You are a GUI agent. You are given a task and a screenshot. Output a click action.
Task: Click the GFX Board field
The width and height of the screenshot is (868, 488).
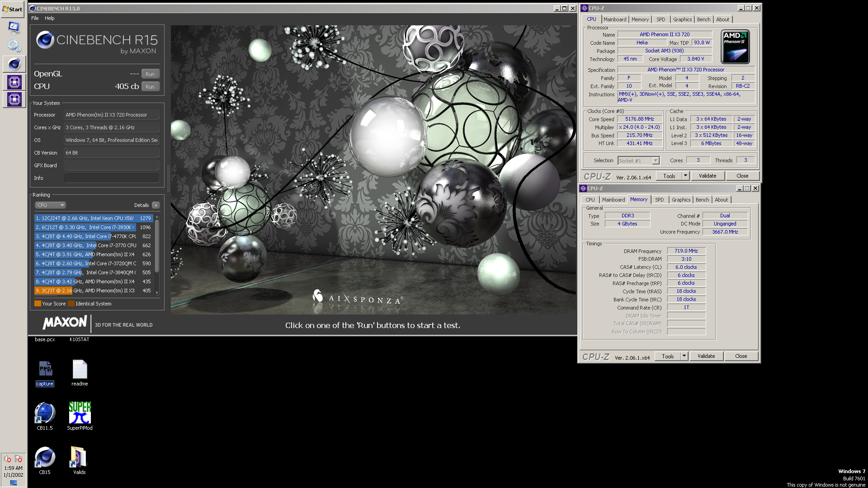coord(111,165)
